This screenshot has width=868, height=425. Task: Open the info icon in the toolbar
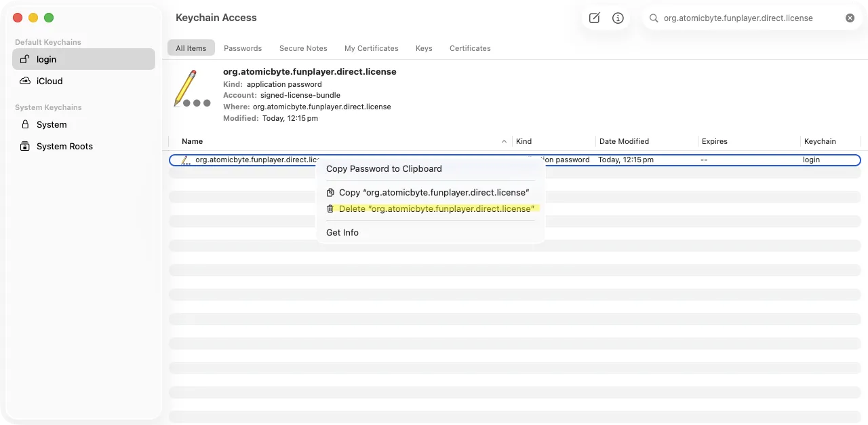click(618, 18)
